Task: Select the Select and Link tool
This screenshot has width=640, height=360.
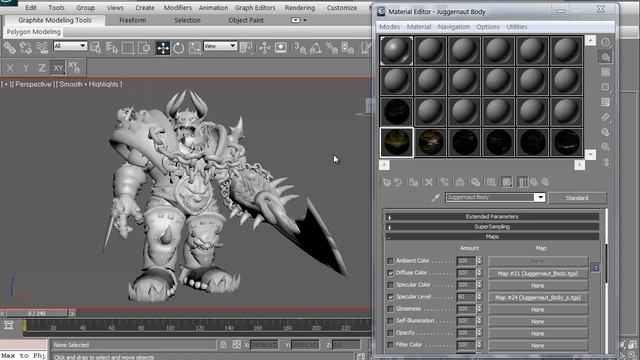Action: (x=10, y=48)
